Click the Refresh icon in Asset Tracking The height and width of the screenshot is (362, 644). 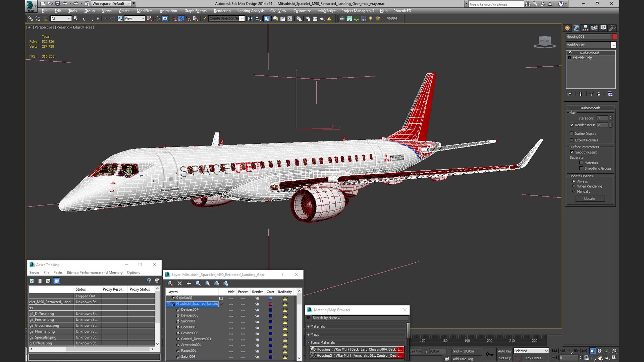pos(32,281)
